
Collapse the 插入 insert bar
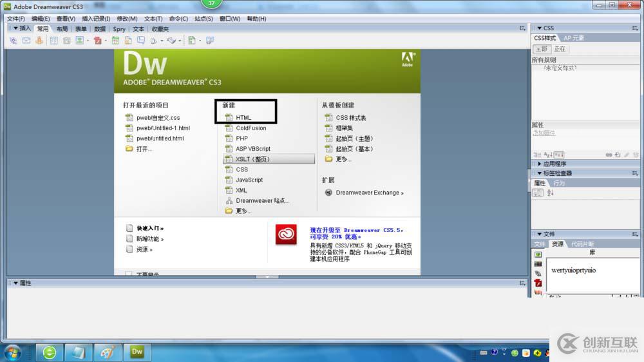15,28
